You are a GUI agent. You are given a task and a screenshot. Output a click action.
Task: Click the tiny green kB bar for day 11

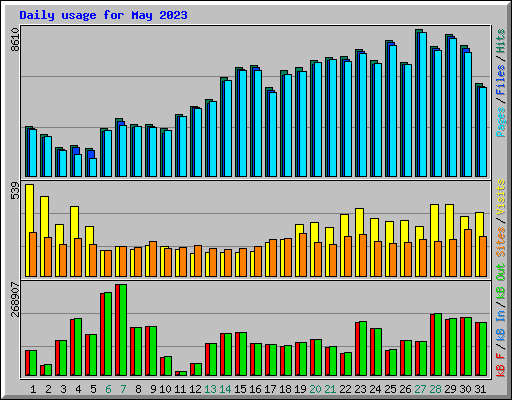pos(183,374)
